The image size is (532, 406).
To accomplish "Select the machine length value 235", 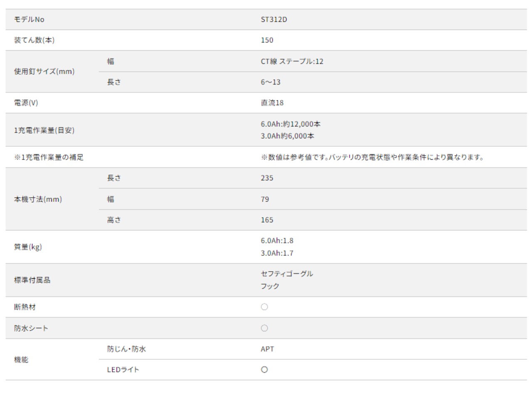I will tap(267, 178).
